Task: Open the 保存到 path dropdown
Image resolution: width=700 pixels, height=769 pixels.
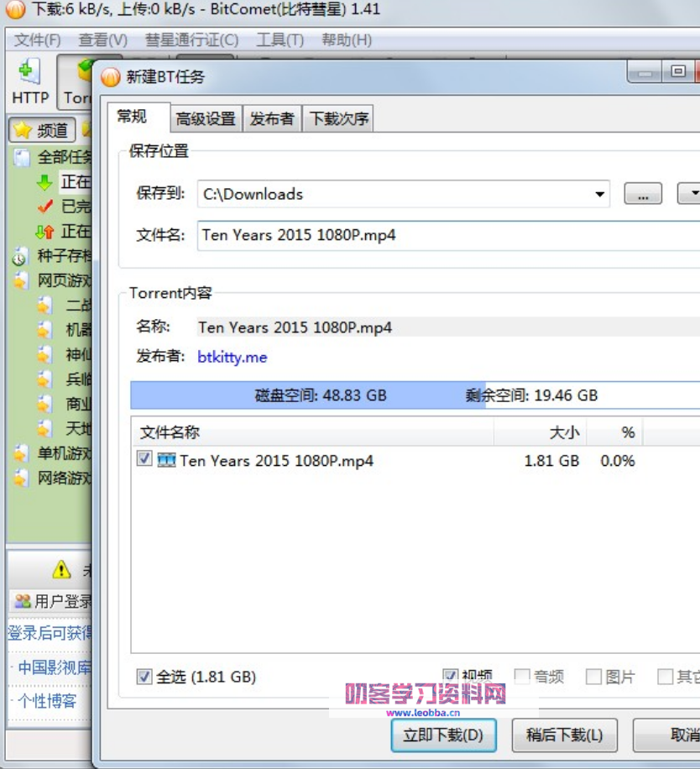Action: point(599,194)
